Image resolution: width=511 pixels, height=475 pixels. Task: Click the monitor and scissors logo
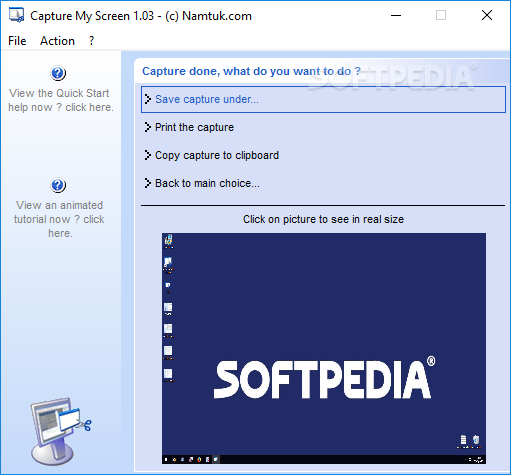tap(60, 431)
